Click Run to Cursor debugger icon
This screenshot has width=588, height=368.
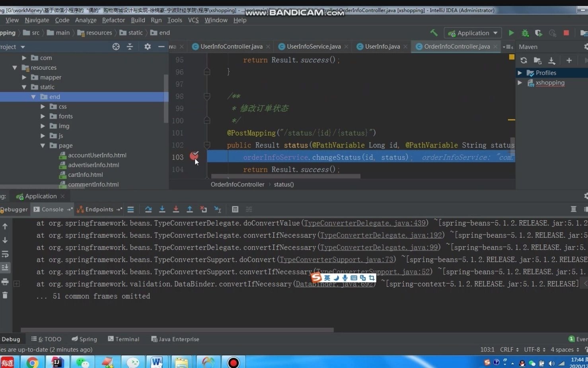218,209
